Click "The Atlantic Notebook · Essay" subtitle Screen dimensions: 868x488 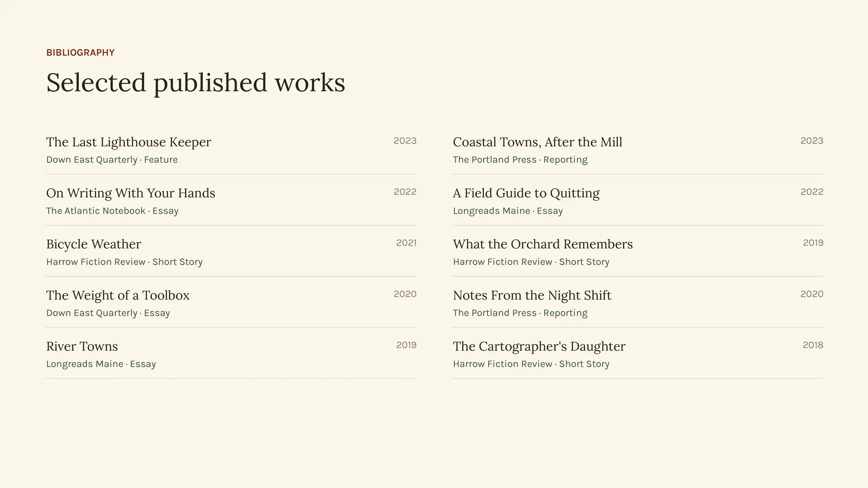(112, 211)
